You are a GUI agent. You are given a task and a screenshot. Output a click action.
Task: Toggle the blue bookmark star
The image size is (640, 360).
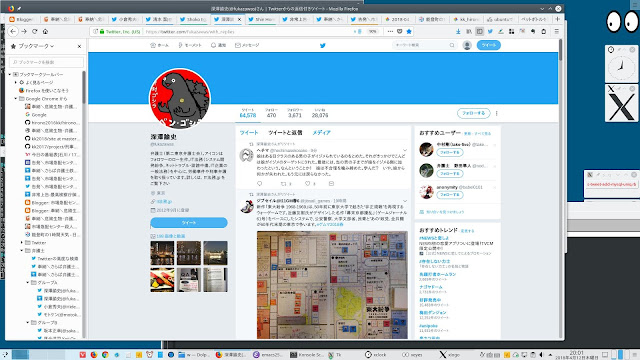pyautogui.click(x=409, y=31)
